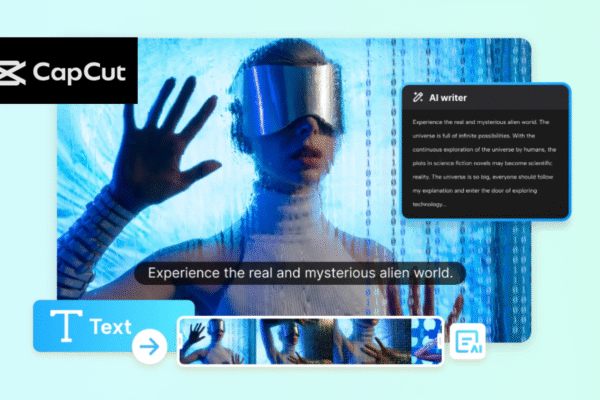Select the subtitle caption on the video
This screenshot has width=600, height=400.
[299, 273]
